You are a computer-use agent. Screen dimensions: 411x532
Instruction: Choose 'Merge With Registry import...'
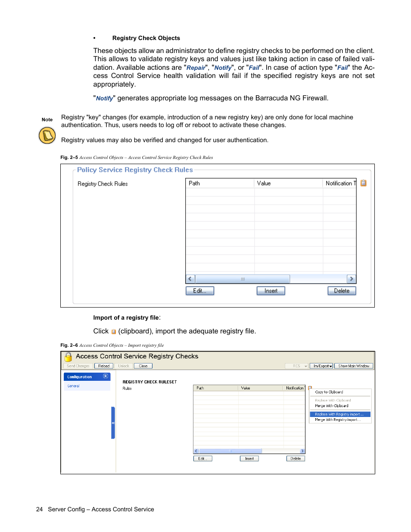coord(338,420)
